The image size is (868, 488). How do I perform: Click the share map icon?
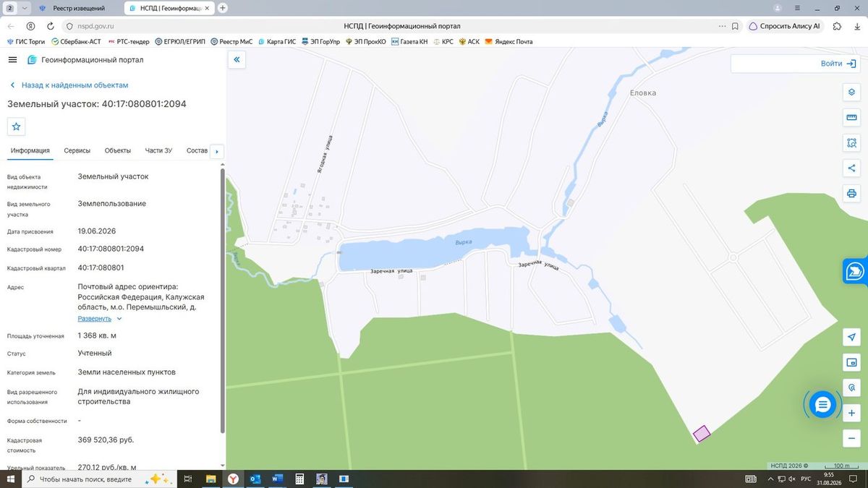pyautogui.click(x=851, y=168)
